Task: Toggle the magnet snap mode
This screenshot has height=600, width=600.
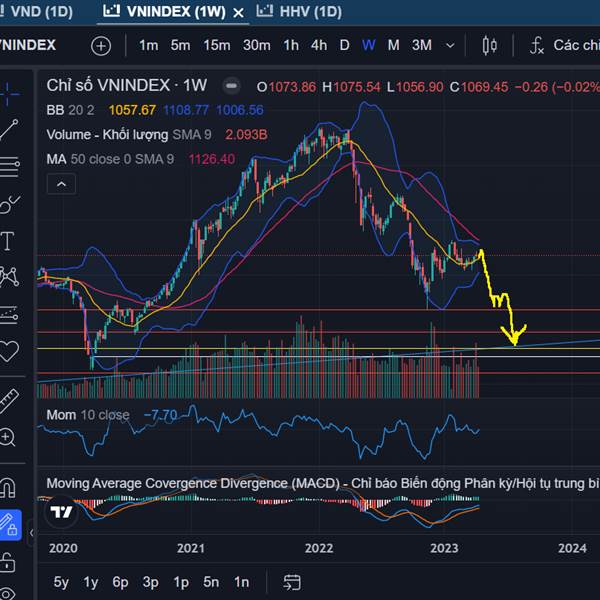Action: tap(8, 488)
